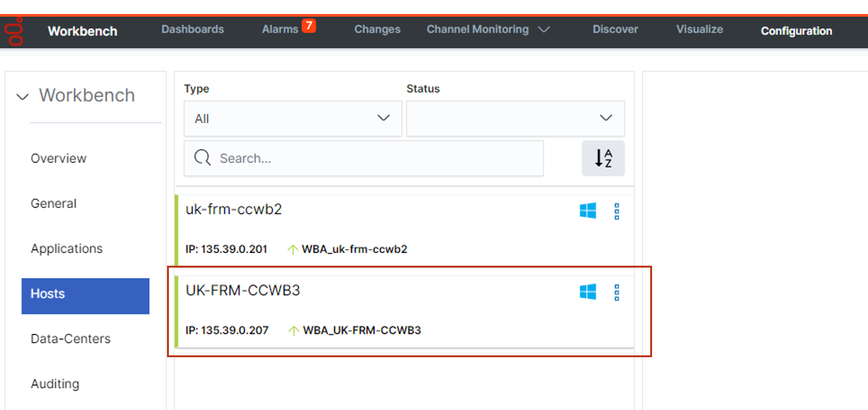Click the host Search input field
The height and width of the screenshot is (410, 868).
(x=375, y=158)
